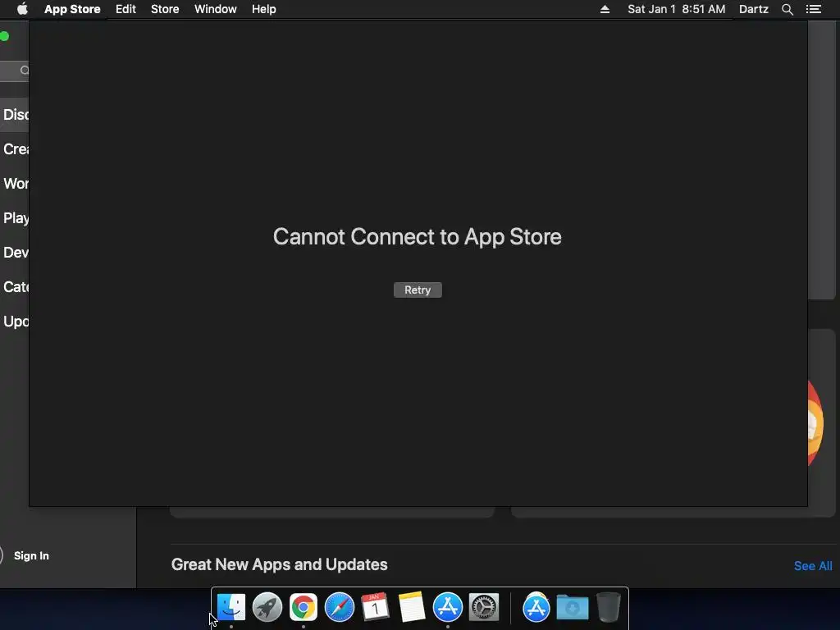Click App Store icon right of Dock divider
This screenshot has width=840, height=630.
536,607
